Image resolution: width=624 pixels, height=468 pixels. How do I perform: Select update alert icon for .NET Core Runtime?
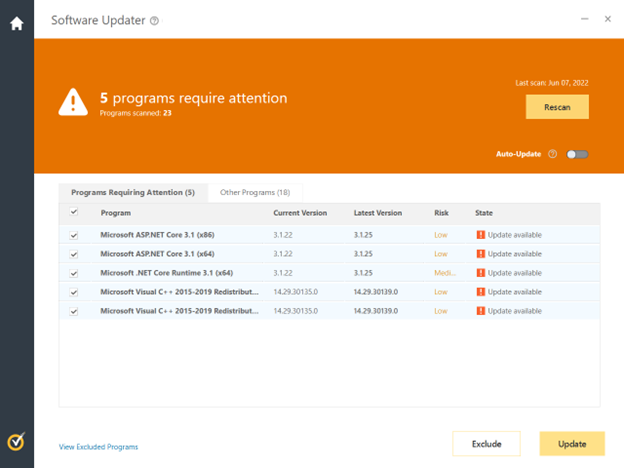[x=481, y=273]
